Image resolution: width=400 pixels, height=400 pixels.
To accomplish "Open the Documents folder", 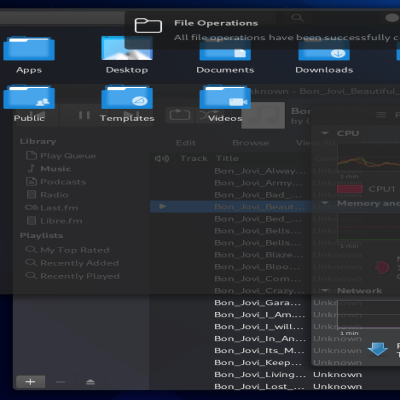I will (x=225, y=55).
